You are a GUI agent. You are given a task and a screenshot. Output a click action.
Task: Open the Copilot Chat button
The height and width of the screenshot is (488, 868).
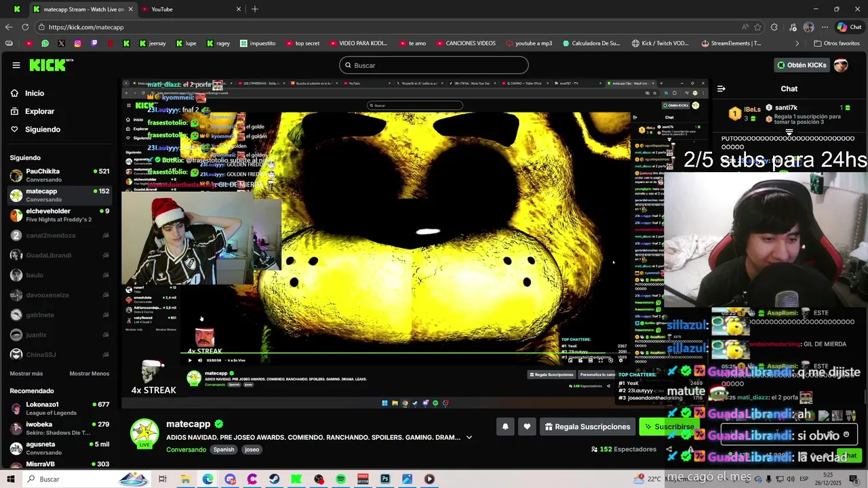click(849, 27)
